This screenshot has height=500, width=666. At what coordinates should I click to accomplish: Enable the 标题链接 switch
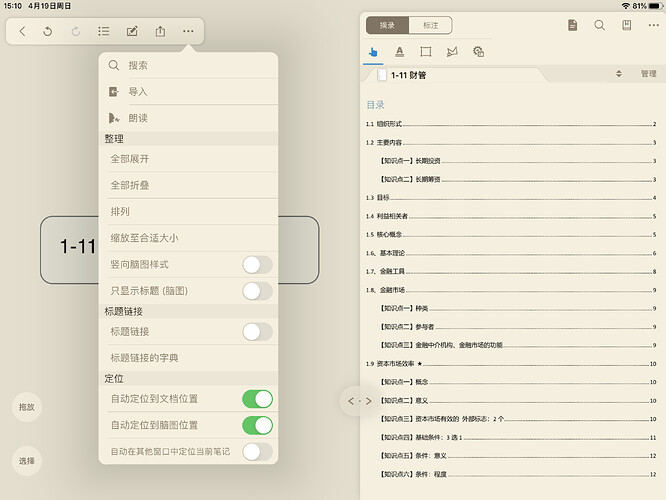257,332
